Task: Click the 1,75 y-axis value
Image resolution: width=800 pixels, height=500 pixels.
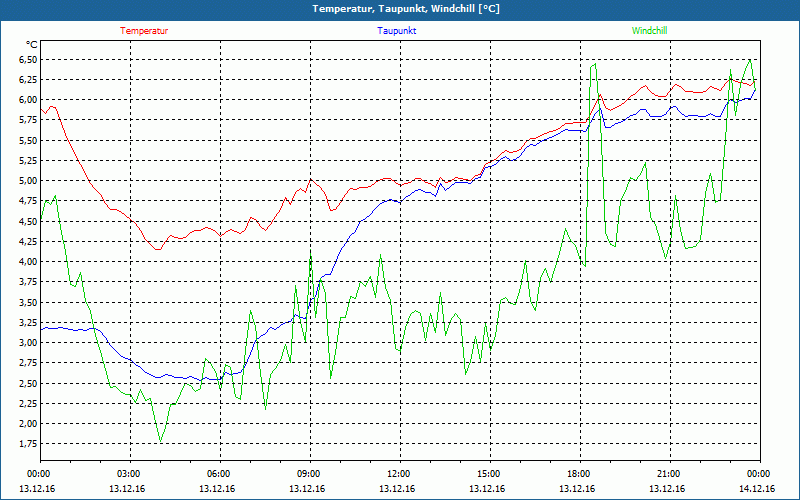Action: (x=29, y=444)
